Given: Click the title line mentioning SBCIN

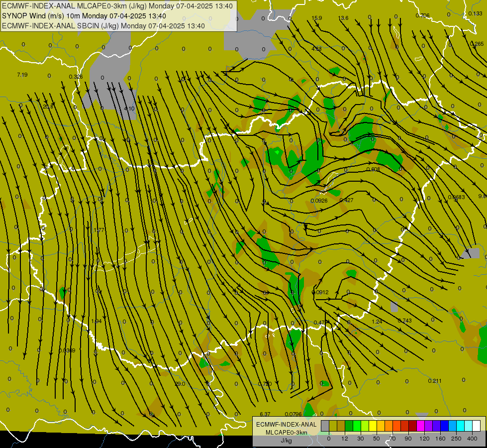Looking at the screenshot, I should click(103, 26).
